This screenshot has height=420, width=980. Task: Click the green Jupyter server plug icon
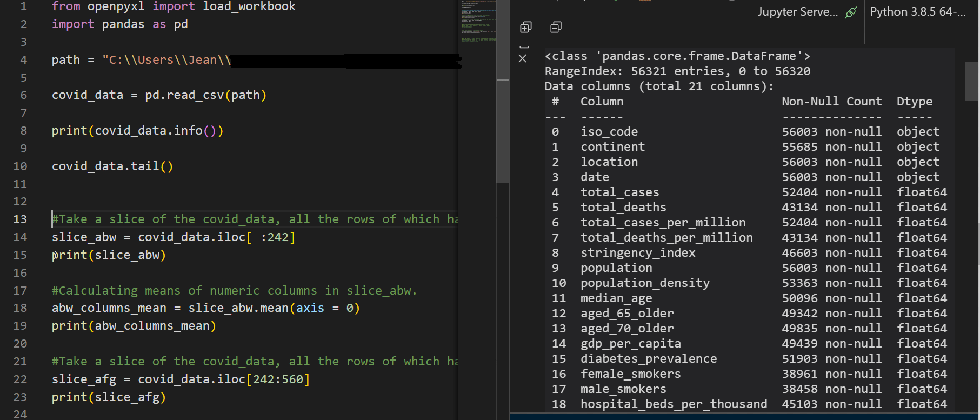pyautogui.click(x=851, y=12)
